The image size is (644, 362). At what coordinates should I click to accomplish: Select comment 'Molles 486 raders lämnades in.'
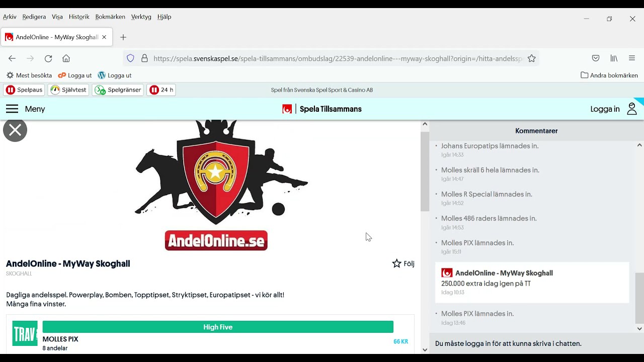[x=489, y=218]
